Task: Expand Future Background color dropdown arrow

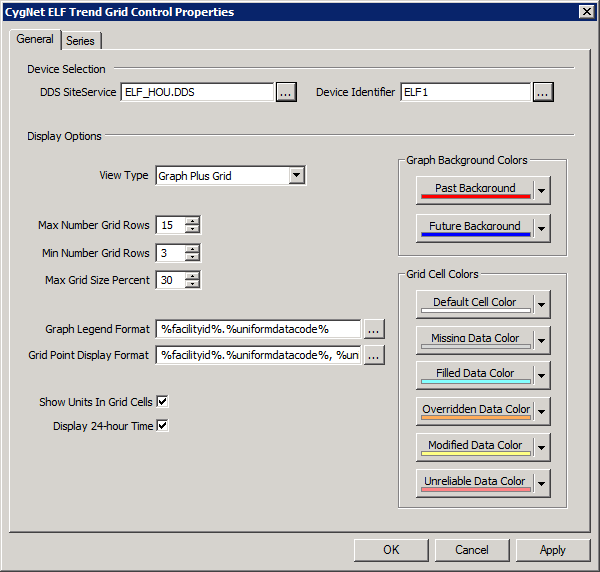Action: click(542, 228)
